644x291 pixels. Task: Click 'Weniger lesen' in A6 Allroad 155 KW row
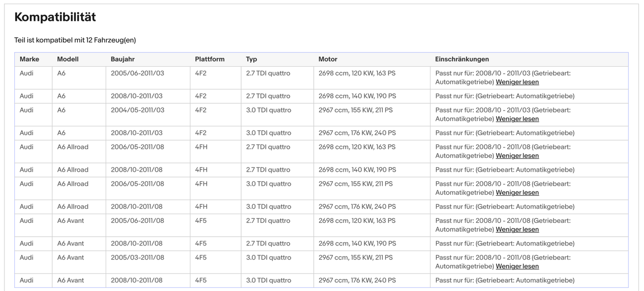(x=517, y=193)
